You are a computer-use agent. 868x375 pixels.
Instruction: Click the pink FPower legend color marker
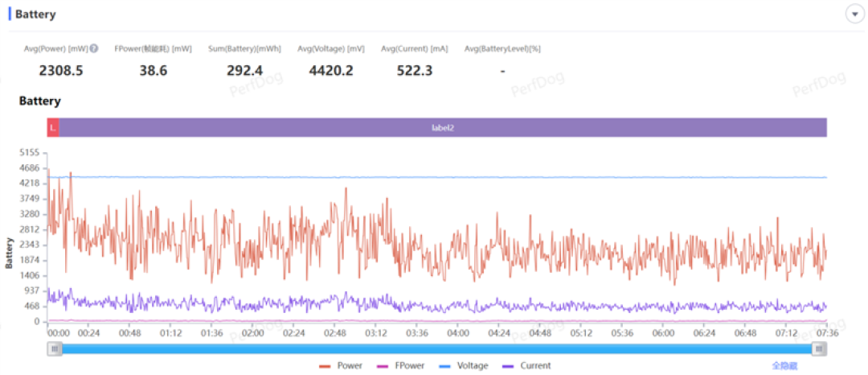382,366
